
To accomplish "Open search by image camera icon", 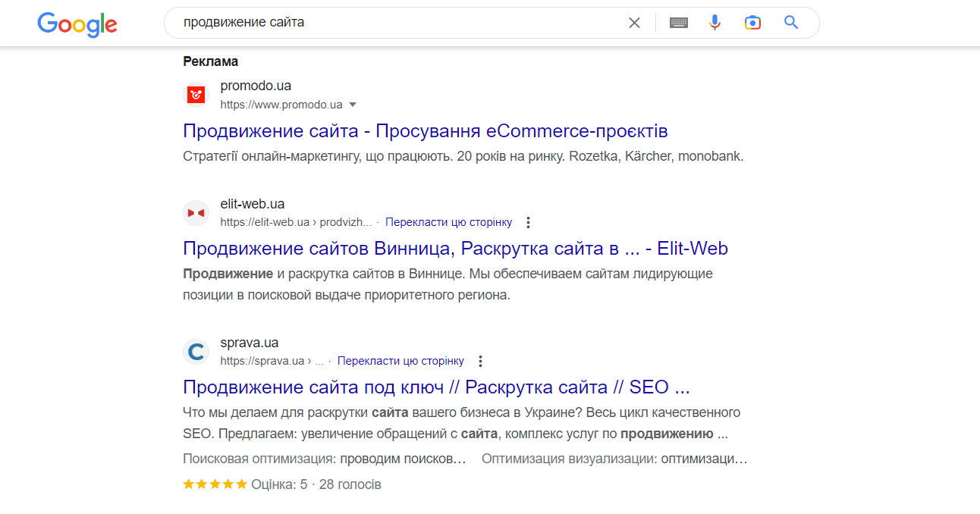I will pos(752,23).
